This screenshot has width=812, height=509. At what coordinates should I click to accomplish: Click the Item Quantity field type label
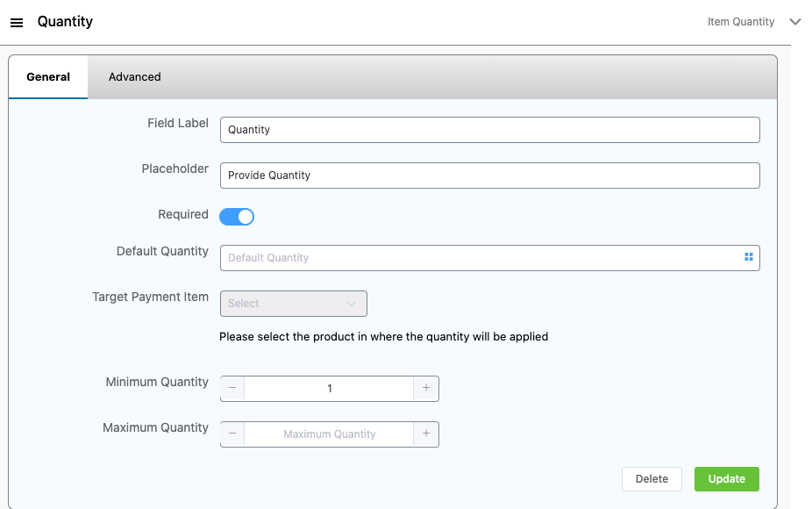pyautogui.click(x=740, y=22)
